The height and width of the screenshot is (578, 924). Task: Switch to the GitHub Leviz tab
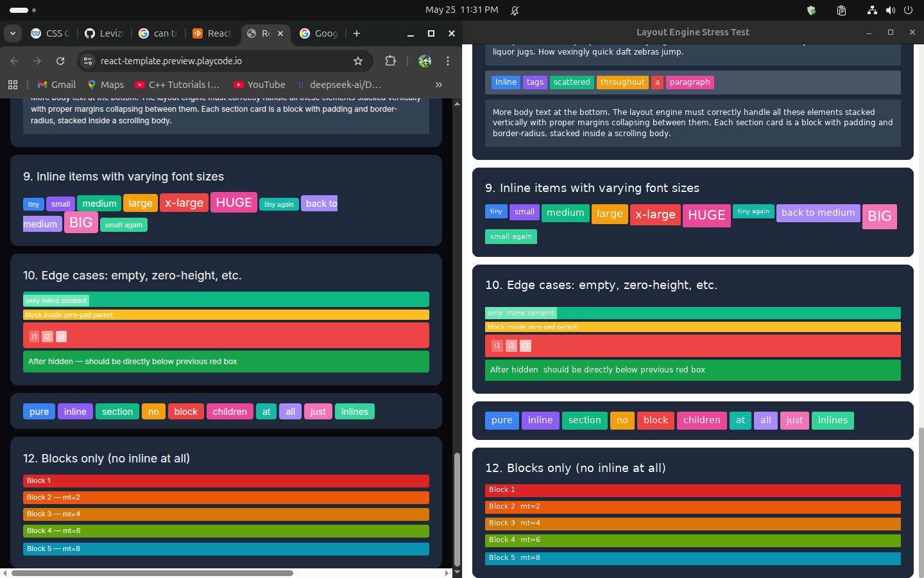click(x=104, y=33)
